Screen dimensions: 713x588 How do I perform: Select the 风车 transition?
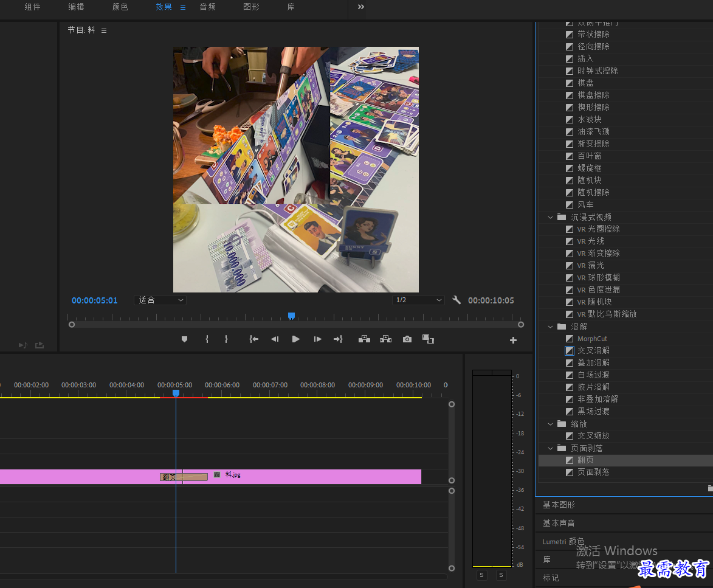click(x=585, y=205)
